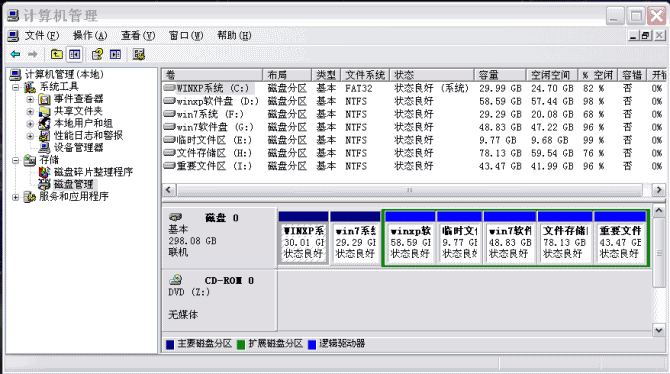Click the drive icon for WINXP系统 (C:)

pyautogui.click(x=169, y=88)
